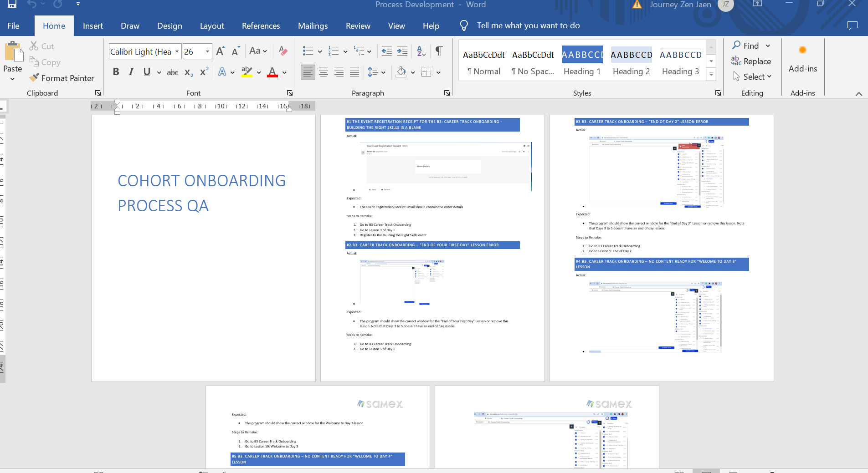Apply center alignment to text
This screenshot has height=473, width=868.
tap(324, 72)
